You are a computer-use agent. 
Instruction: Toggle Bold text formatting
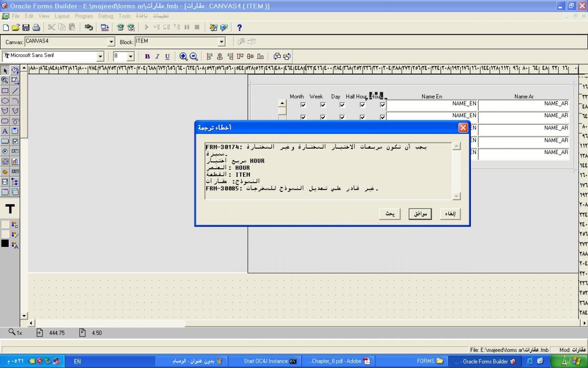point(147,56)
